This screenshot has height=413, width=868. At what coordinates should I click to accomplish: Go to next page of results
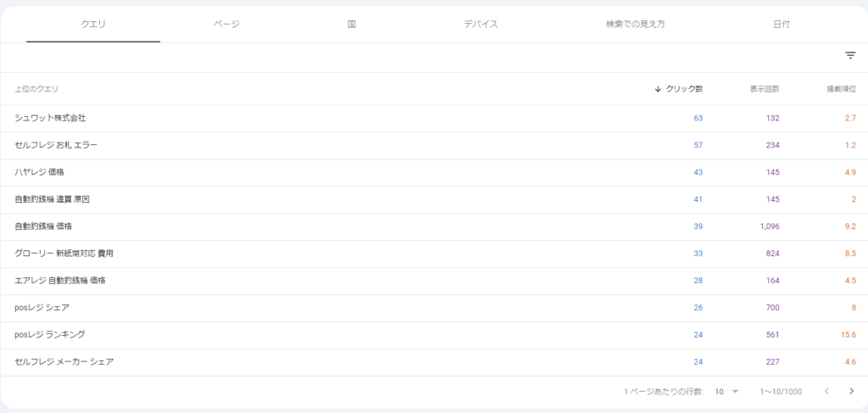tap(851, 392)
